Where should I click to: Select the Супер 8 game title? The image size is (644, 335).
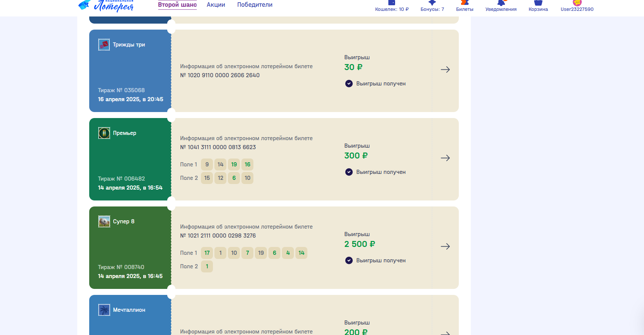tap(124, 221)
